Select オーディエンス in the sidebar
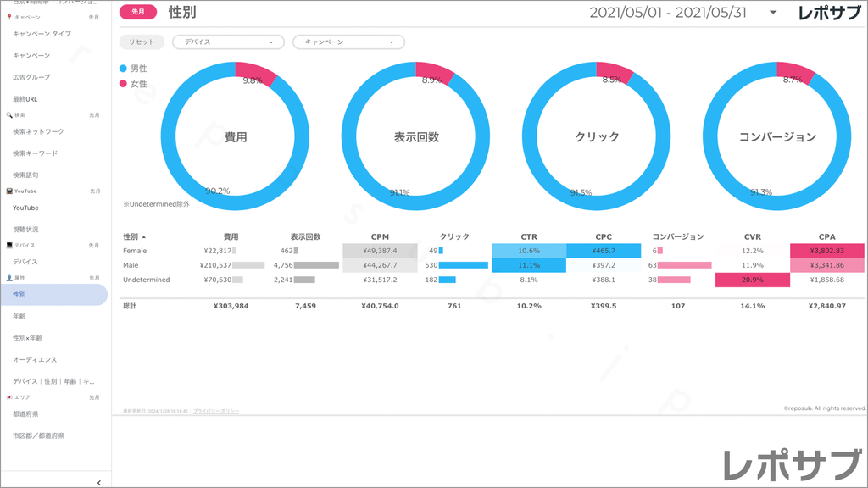868x488 pixels. coord(35,359)
